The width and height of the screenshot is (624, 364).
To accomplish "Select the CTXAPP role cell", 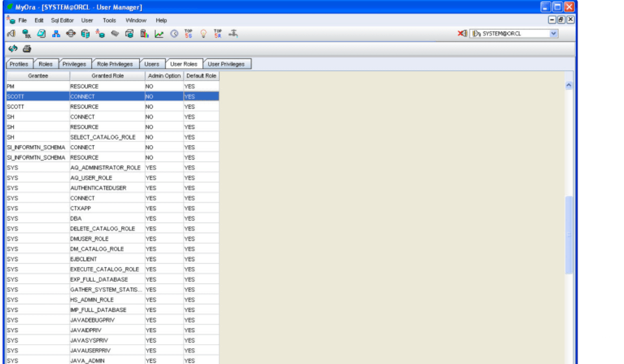I will (x=107, y=208).
